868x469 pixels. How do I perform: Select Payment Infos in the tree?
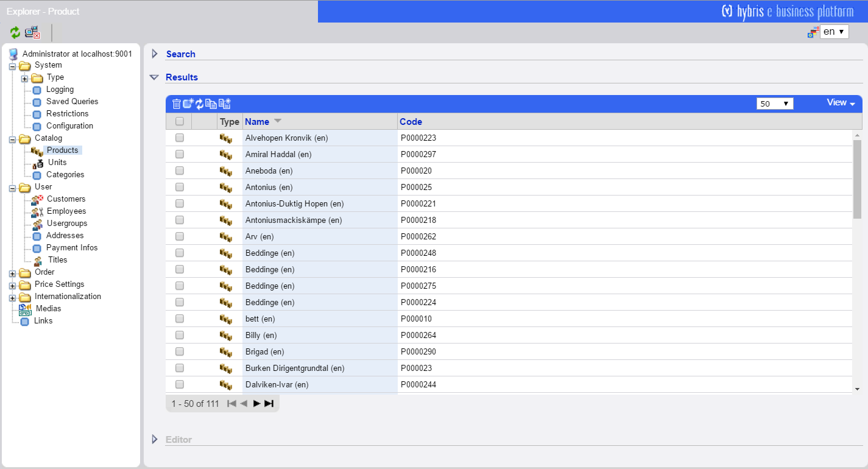coord(72,248)
